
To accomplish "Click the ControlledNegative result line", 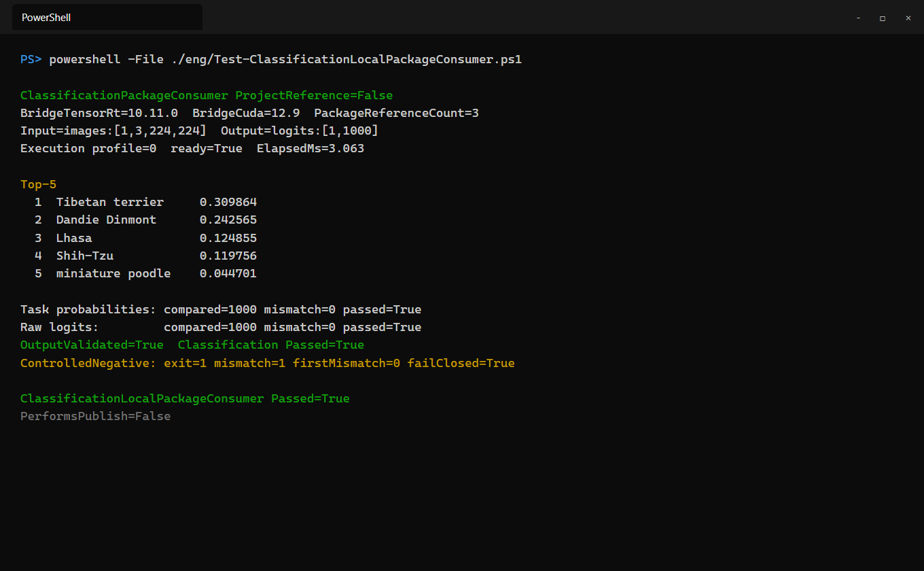I will click(268, 363).
